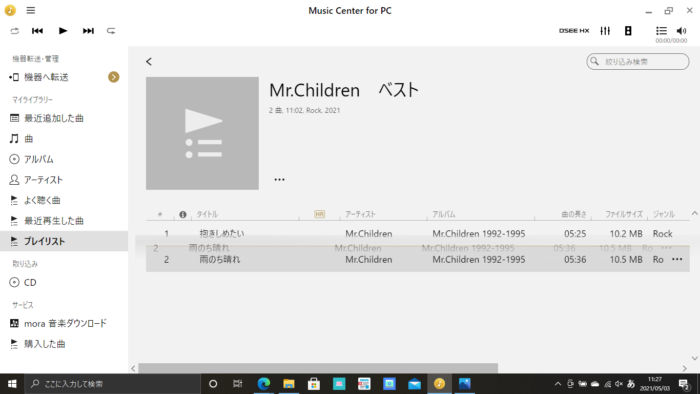Viewport: 700px width, 394px height.
Task: Click the playlist cover thumbnail
Action: 202,133
